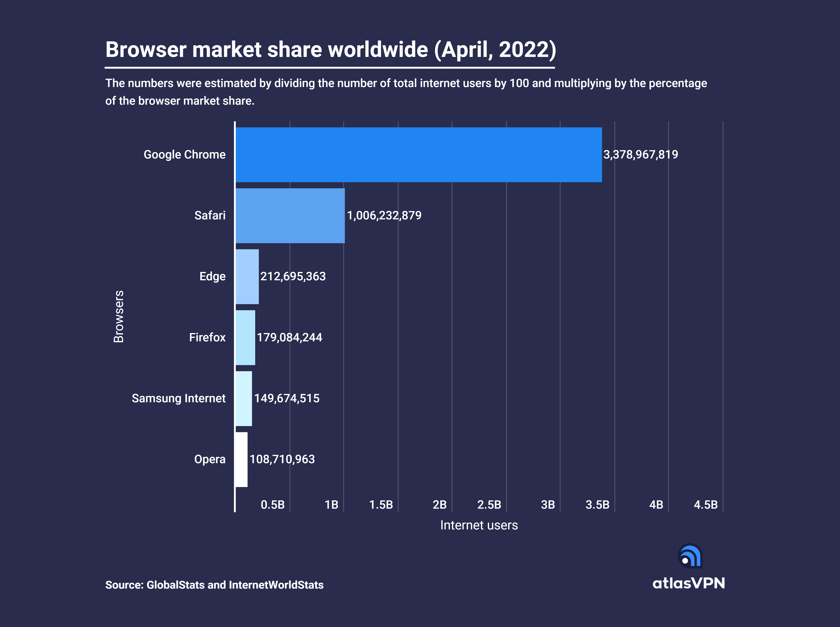Click the Opera axis label

point(209,459)
